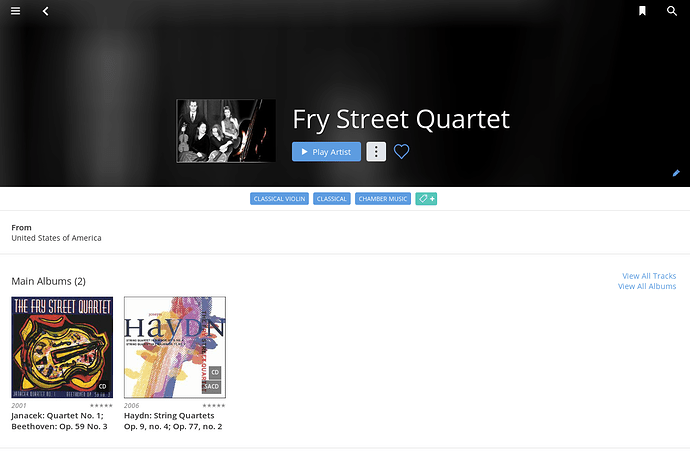The height and width of the screenshot is (464, 690).
Task: Open the View All Albums link
Action: pyautogui.click(x=647, y=286)
